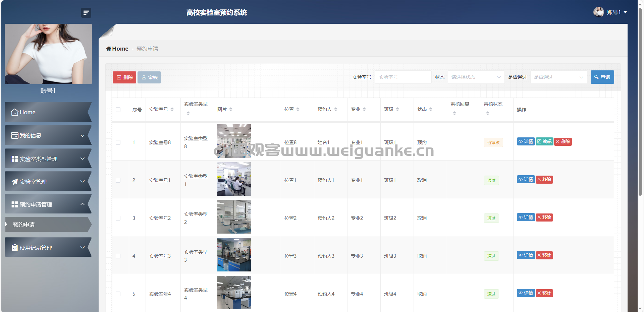This screenshot has height=312, width=644.
Task: View 详情 for 实验室号8 row
Action: coord(526,141)
